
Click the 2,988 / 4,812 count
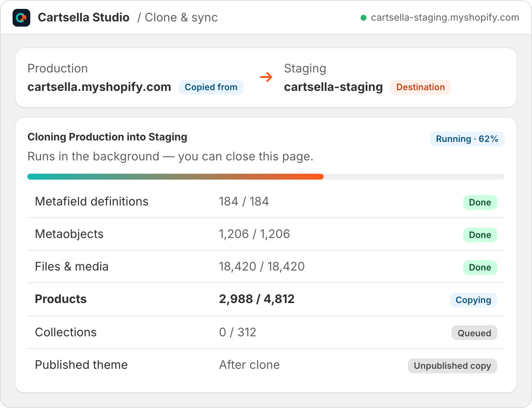pyautogui.click(x=257, y=299)
